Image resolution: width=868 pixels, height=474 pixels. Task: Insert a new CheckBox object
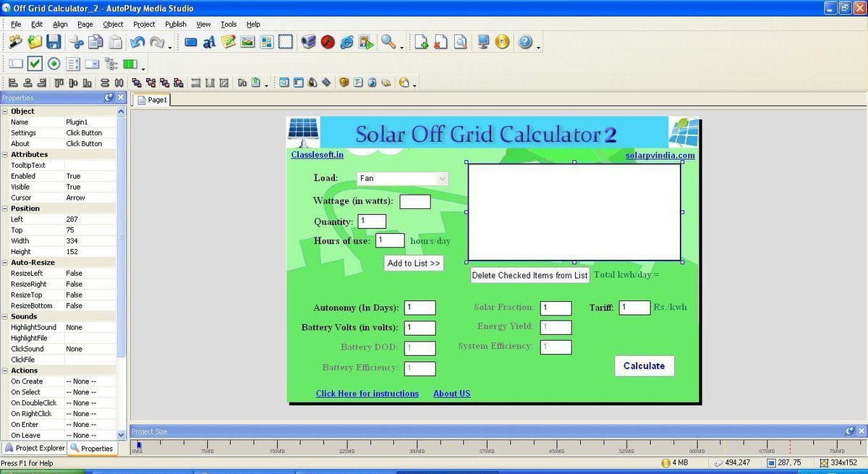pyautogui.click(x=35, y=64)
